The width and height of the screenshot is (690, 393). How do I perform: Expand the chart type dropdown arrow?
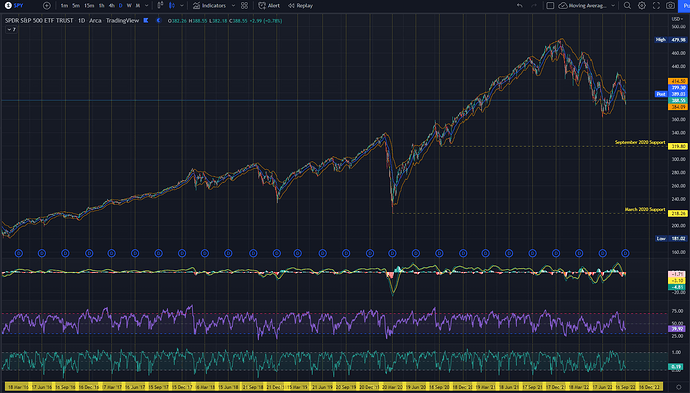pos(182,6)
